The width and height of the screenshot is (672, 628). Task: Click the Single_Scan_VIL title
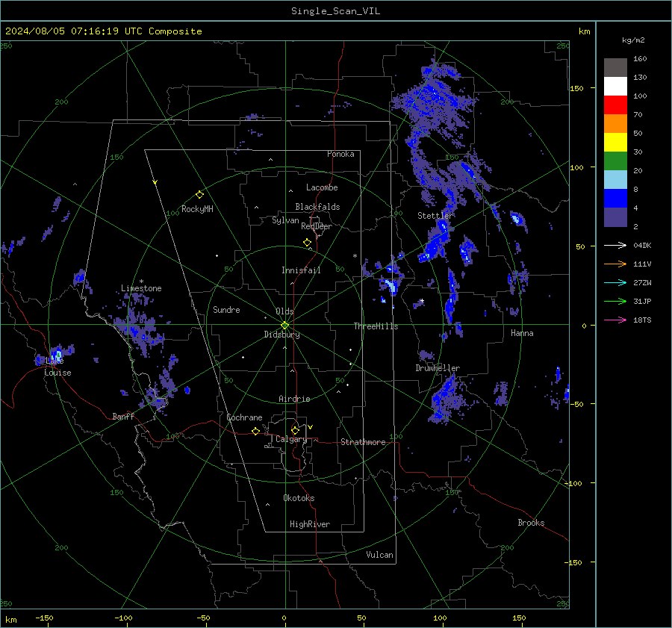335,11
